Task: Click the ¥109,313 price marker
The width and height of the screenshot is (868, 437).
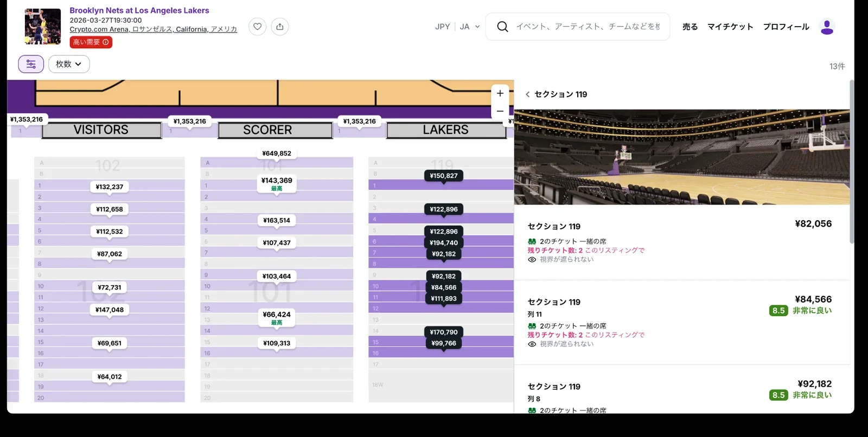Action: (277, 343)
